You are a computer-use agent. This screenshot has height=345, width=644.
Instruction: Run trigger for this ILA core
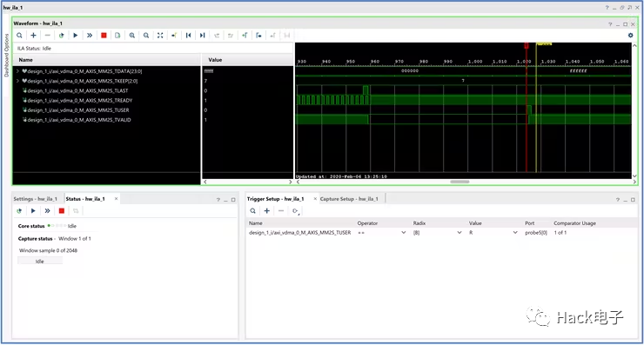coord(75,36)
